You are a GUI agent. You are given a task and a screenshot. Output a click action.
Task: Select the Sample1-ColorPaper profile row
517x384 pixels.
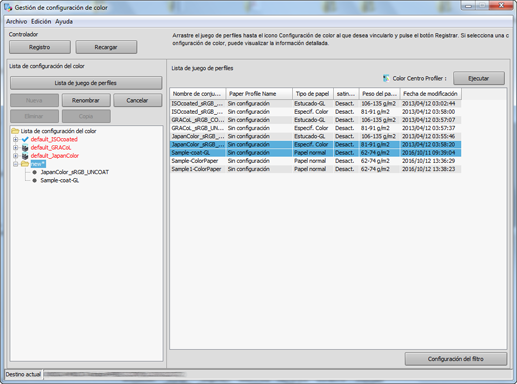coord(316,169)
